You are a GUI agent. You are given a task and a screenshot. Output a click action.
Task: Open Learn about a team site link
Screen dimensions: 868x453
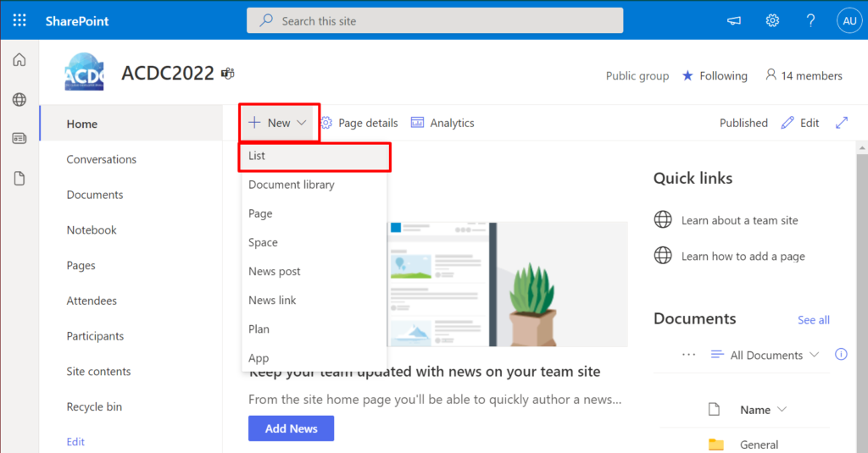click(x=739, y=220)
